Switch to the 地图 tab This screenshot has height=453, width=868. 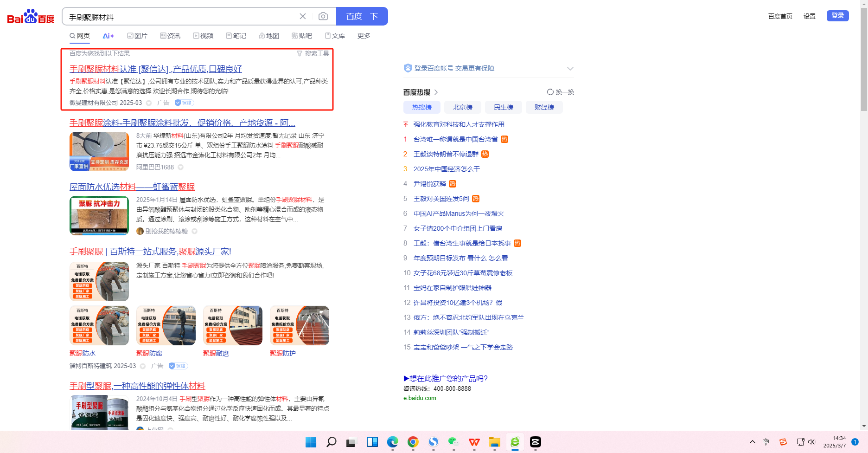(269, 36)
